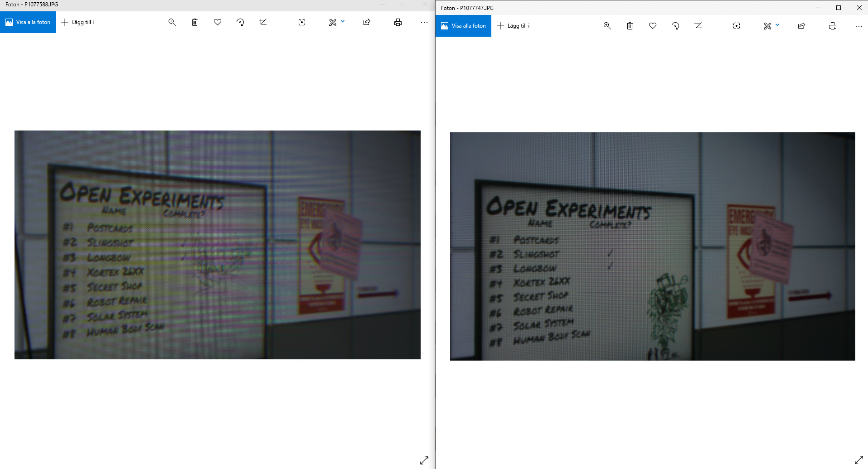Enter fullscreen via arrows icon, left window
The width and height of the screenshot is (868, 469).
(424, 460)
